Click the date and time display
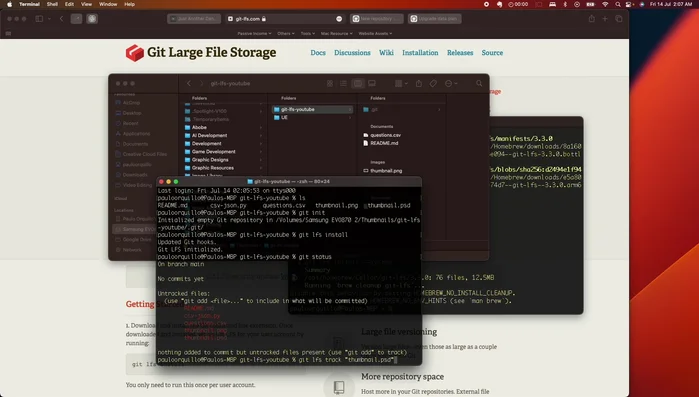 [670, 4]
